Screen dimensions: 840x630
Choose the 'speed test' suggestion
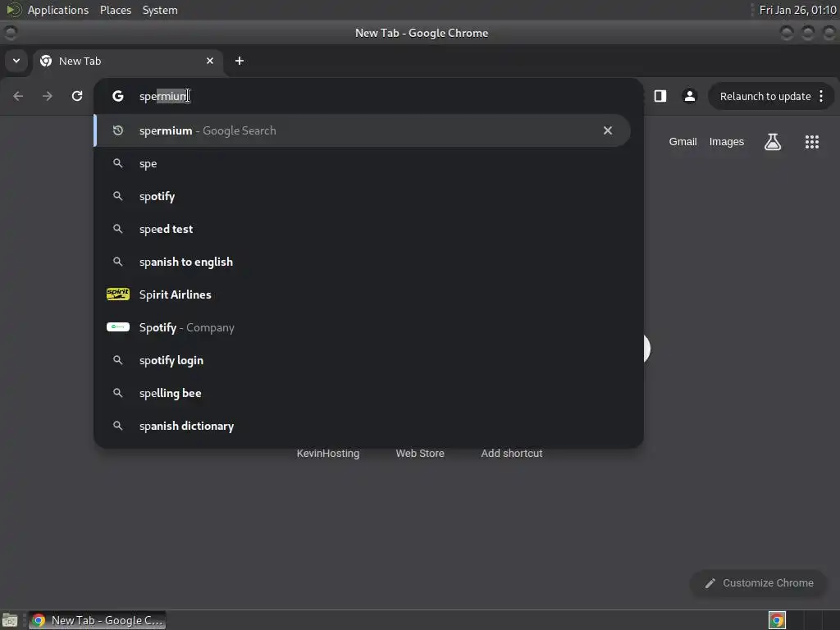[362, 229]
